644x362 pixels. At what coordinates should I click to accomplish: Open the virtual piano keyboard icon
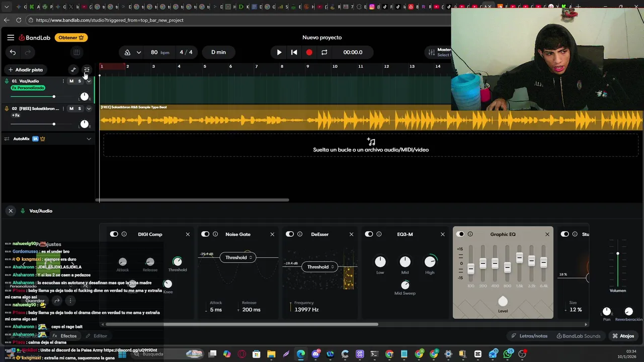tap(76, 52)
